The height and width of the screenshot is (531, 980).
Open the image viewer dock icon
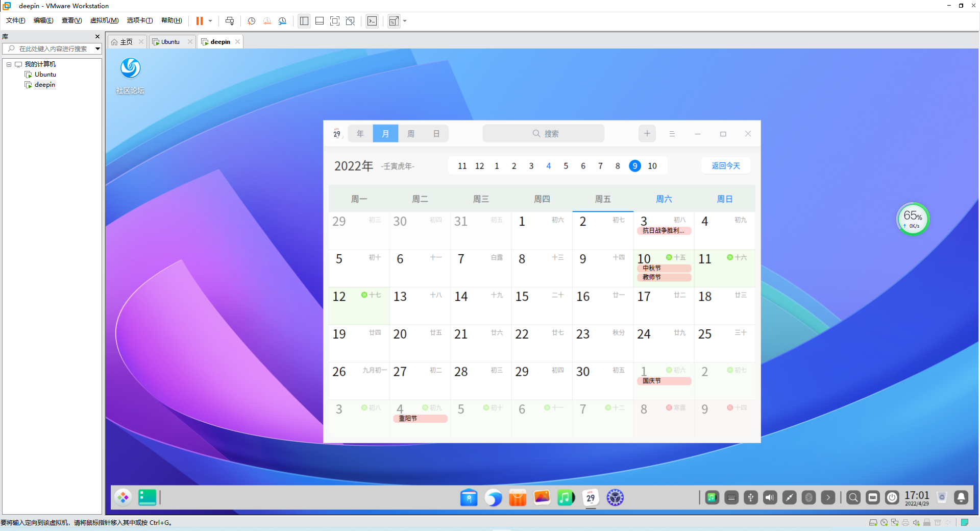[x=542, y=497]
